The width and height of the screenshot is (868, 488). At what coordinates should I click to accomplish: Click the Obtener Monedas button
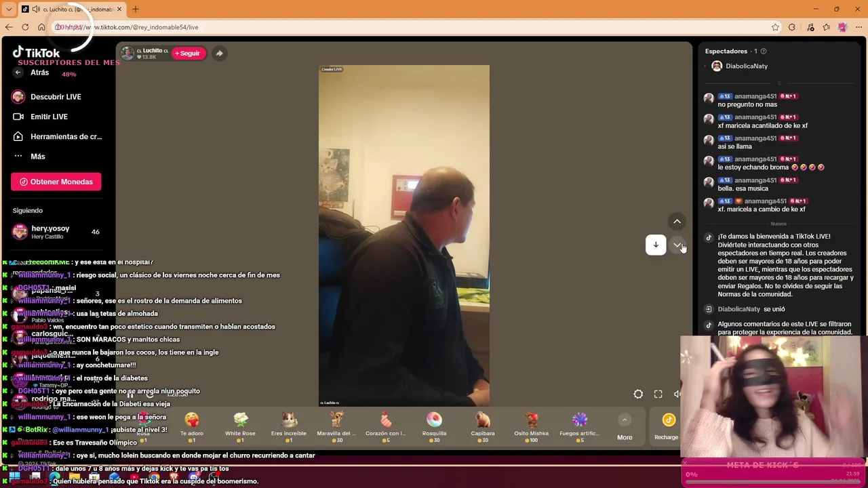[x=56, y=182]
